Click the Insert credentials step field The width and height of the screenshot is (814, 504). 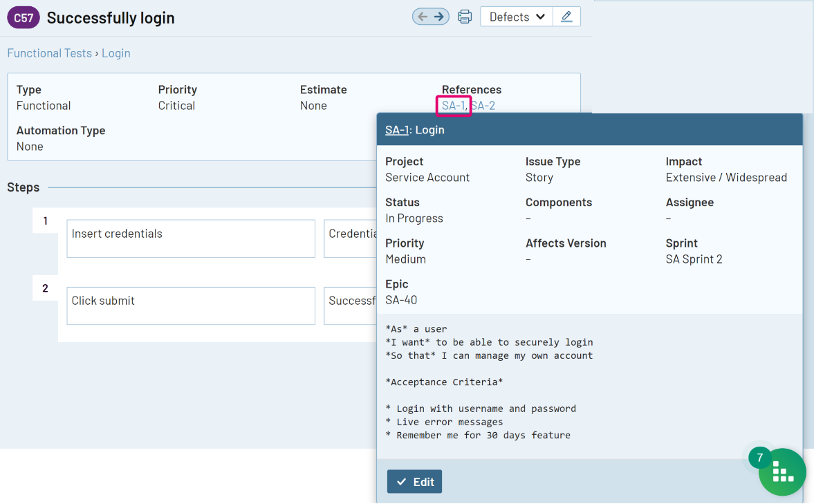[x=191, y=239]
